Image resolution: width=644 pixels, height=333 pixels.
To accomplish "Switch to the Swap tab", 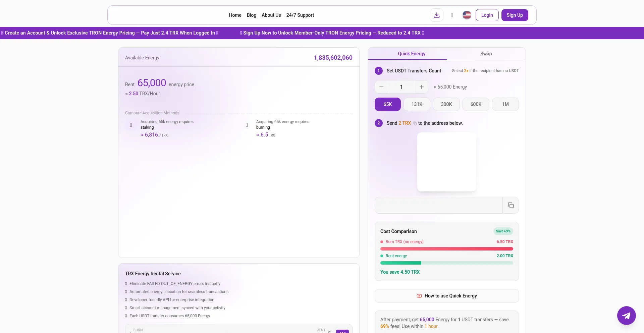I will 486,54.
